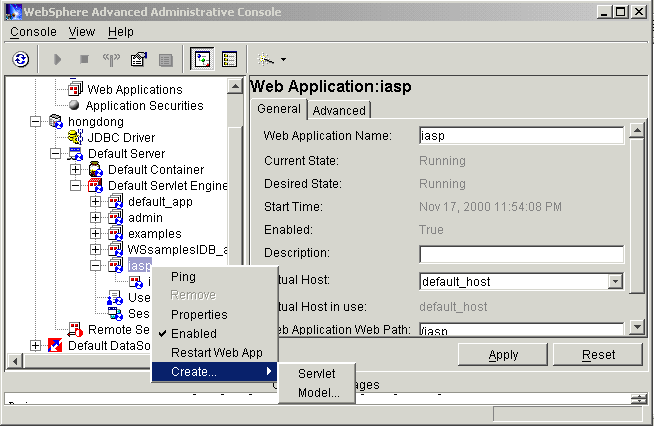Select the Topology tree view toolbar button
The image size is (654, 426).
coord(202,59)
